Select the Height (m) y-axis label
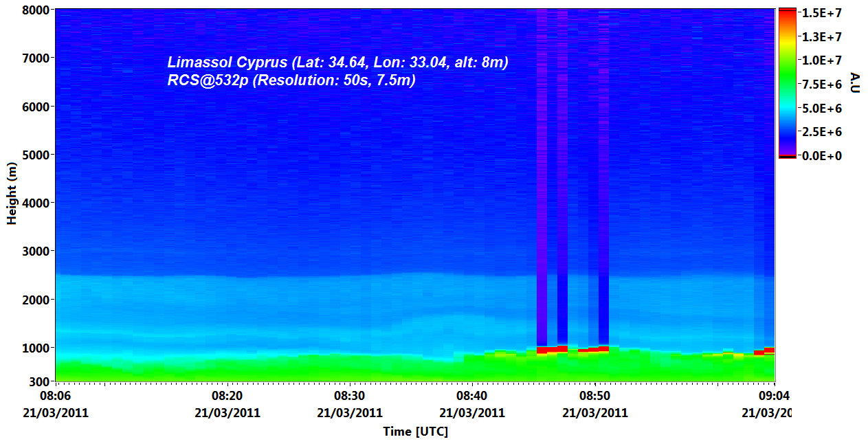 12,194
